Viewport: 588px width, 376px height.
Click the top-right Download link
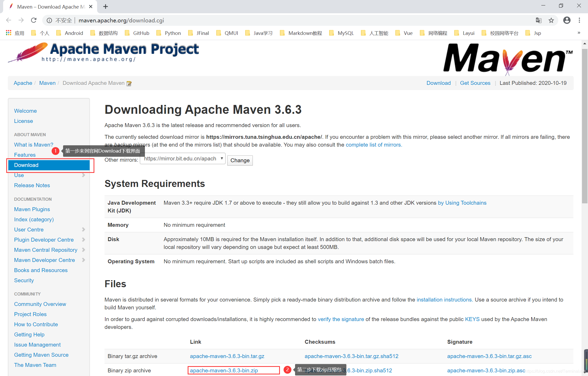click(x=438, y=83)
